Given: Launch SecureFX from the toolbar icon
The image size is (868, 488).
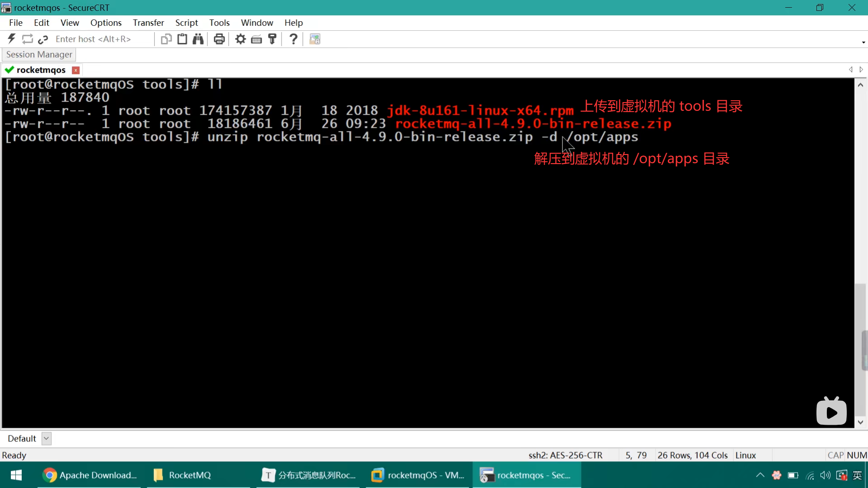Looking at the screenshot, I should pyautogui.click(x=315, y=39).
